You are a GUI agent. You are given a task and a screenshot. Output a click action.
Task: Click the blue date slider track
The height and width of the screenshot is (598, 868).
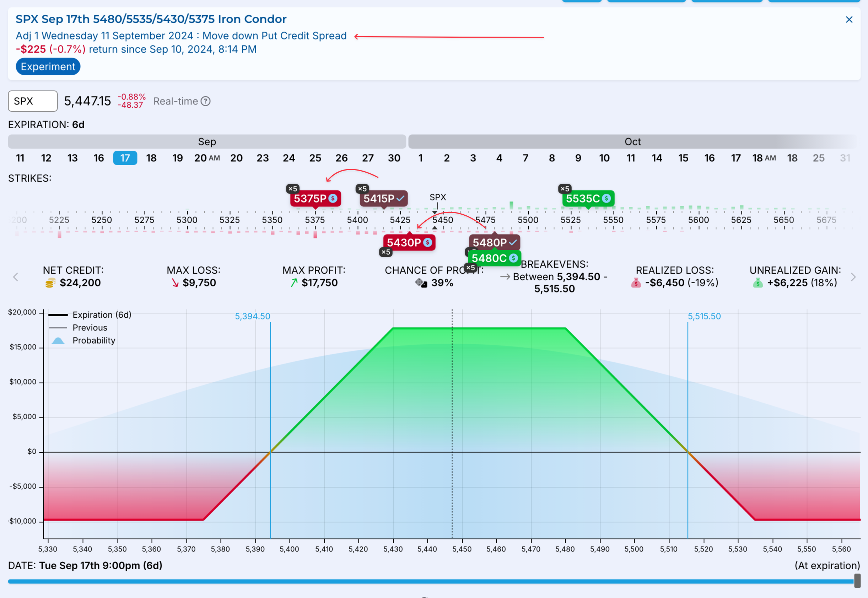point(431,582)
